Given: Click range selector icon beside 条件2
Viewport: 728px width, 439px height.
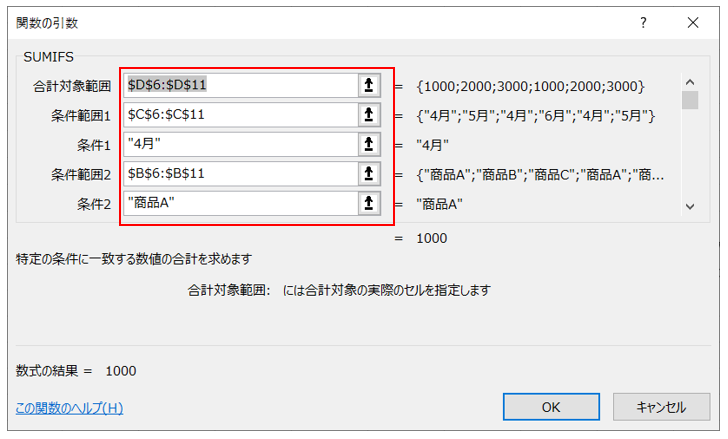Looking at the screenshot, I should 370,204.
